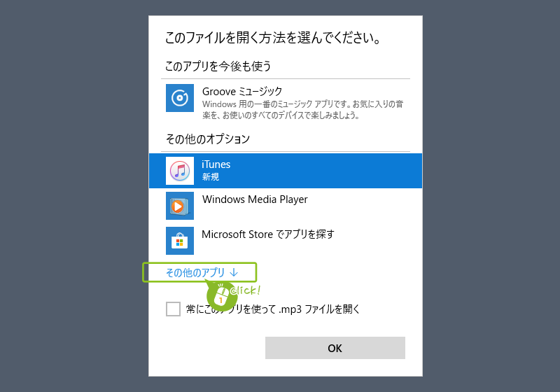Select the Windows Media Player label
Image resolution: width=560 pixels, height=392 pixels.
pos(255,199)
